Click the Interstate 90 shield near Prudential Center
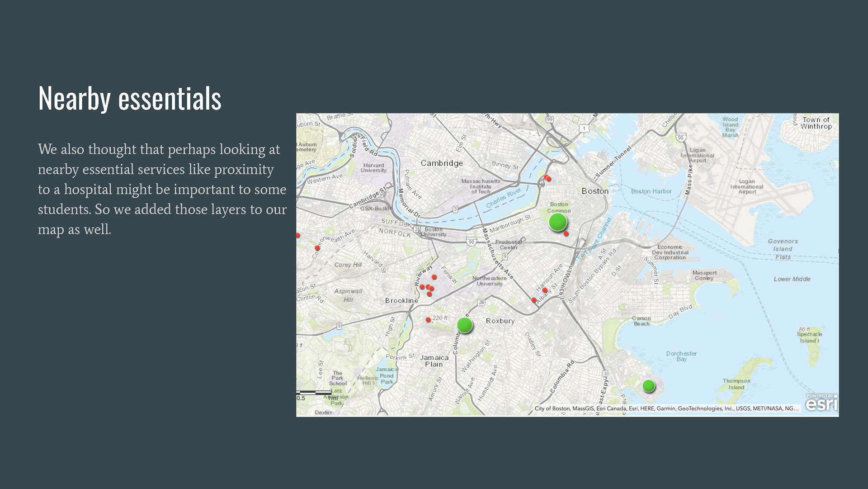This screenshot has width=868, height=489. (472, 242)
